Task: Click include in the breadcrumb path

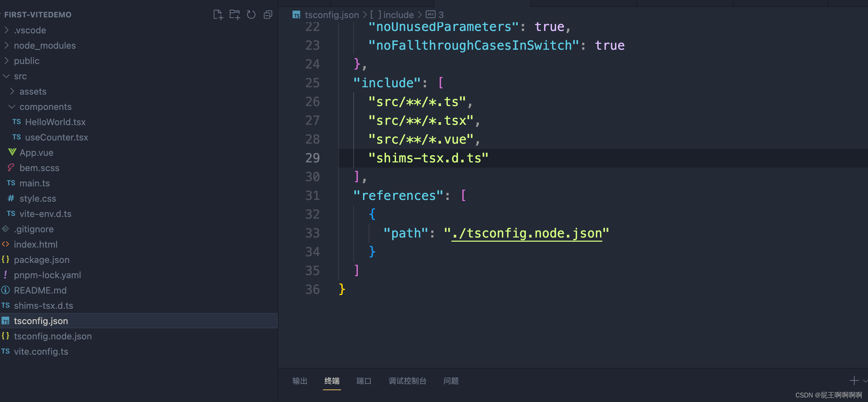Action: tap(398, 15)
